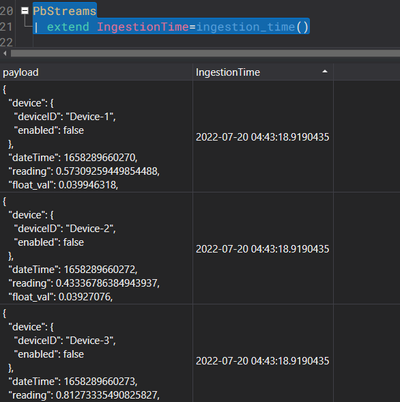This screenshot has width=400, height=402.
Task: Click ingestion_time() function in query
Action: coord(252,27)
